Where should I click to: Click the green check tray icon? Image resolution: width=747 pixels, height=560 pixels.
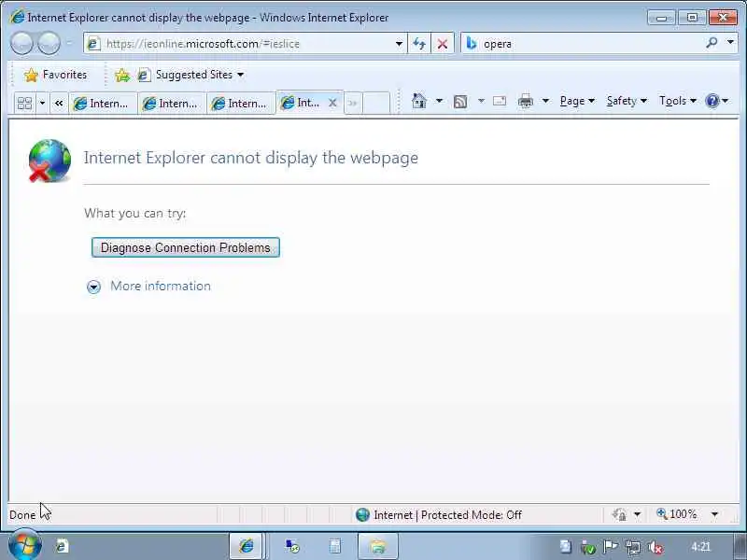click(x=588, y=548)
